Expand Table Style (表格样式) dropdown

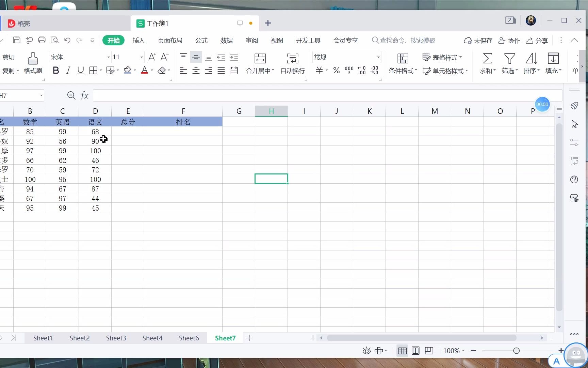point(460,57)
